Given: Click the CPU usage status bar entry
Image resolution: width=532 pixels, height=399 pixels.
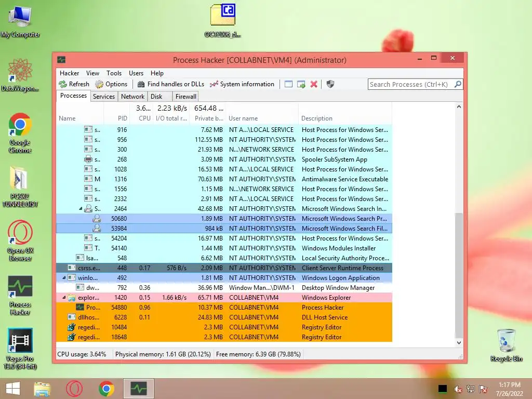Looking at the screenshot, I should click(x=82, y=354).
